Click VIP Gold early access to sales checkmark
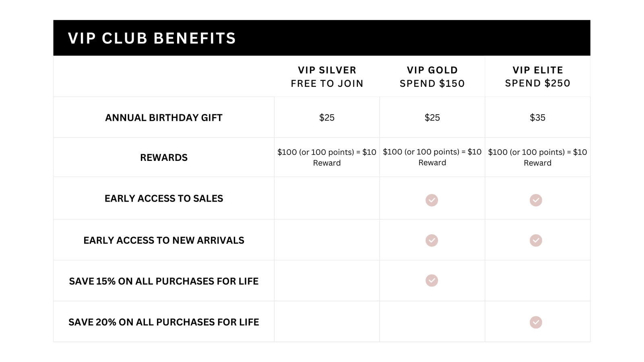This screenshot has width=644, height=362. pyautogui.click(x=431, y=200)
